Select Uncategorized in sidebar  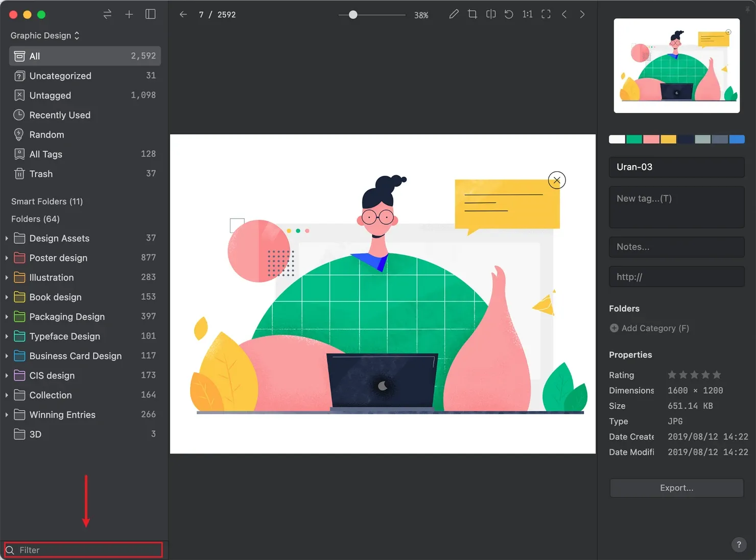pos(85,76)
